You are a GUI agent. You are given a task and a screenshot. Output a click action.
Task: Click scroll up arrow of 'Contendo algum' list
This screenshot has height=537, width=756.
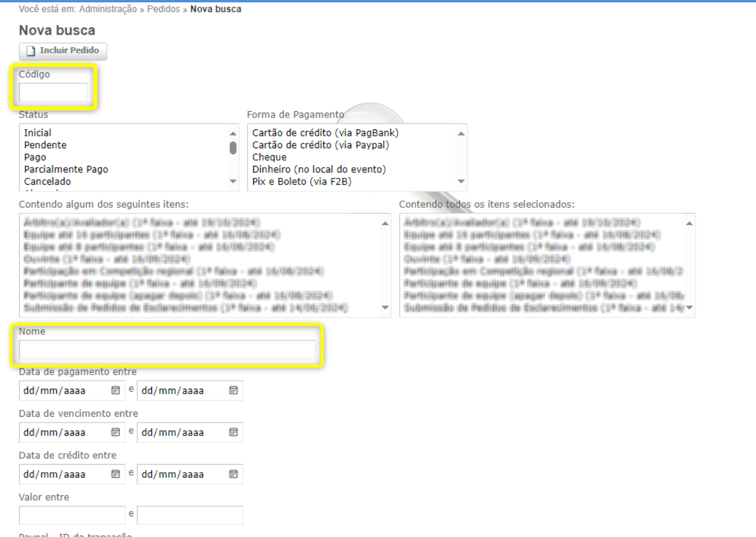tap(385, 223)
